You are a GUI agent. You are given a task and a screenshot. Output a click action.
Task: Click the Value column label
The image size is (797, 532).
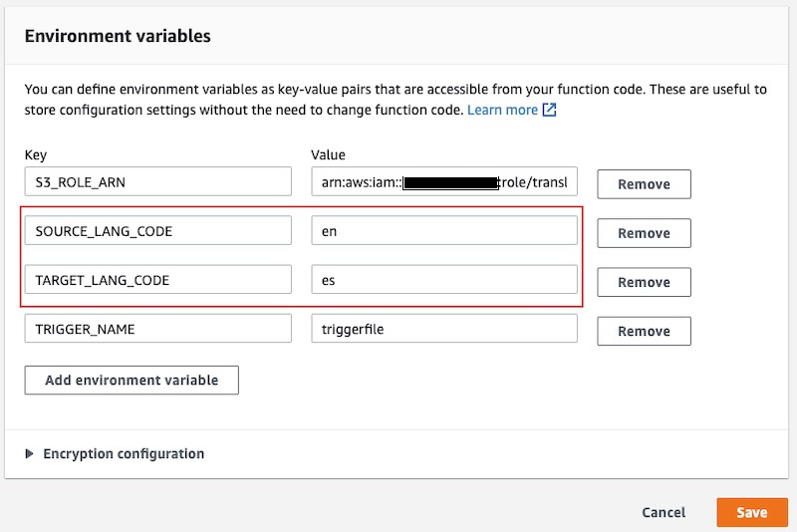[x=328, y=155]
